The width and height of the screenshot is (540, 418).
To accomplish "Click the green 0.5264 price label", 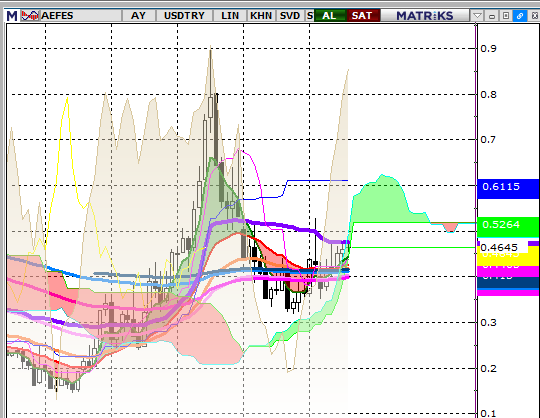I will pyautogui.click(x=508, y=227).
